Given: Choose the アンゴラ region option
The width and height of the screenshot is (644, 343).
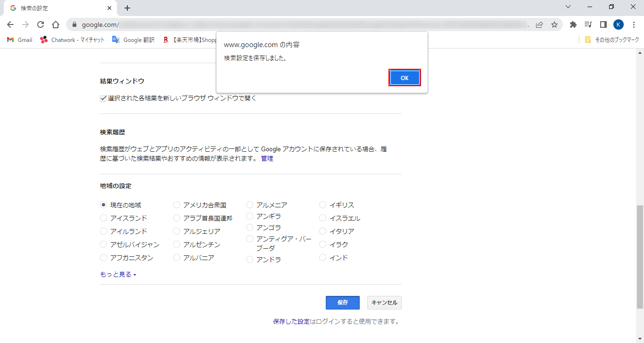Looking at the screenshot, I should [249, 228].
